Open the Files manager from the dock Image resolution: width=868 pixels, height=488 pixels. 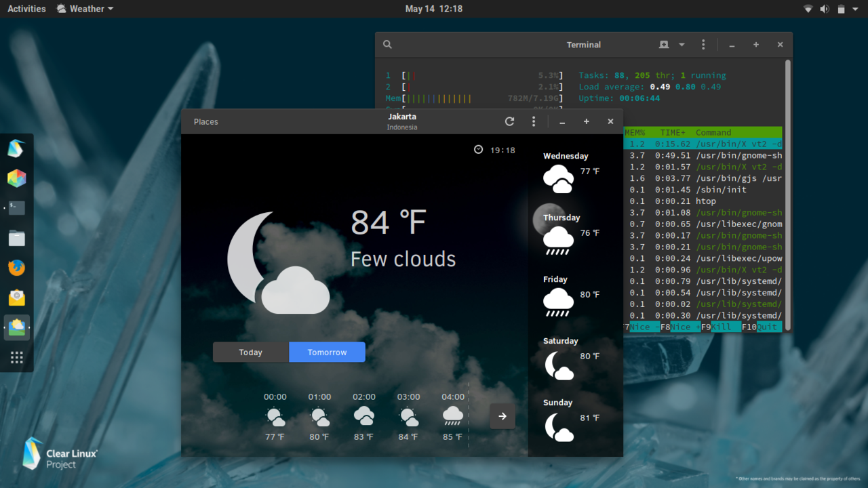click(16, 238)
